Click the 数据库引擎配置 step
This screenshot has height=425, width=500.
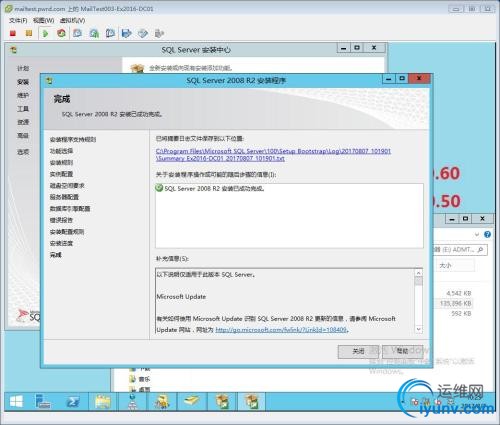click(70, 209)
